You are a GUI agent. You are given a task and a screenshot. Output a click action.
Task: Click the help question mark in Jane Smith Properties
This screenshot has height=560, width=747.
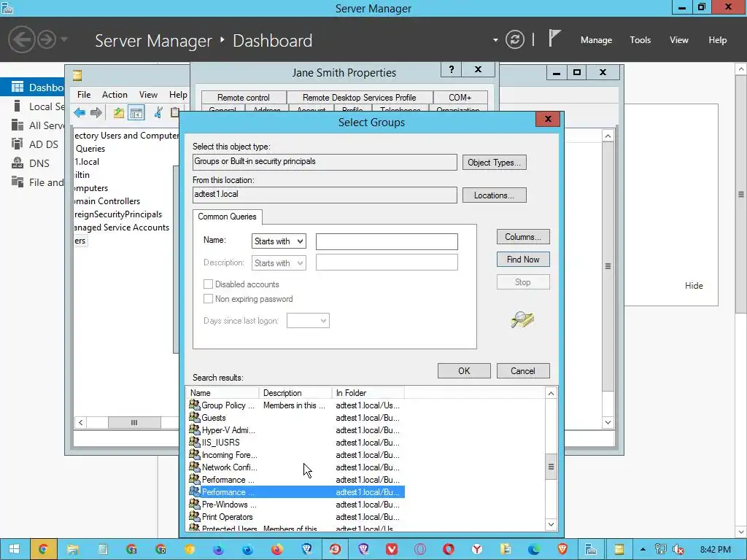452,69
